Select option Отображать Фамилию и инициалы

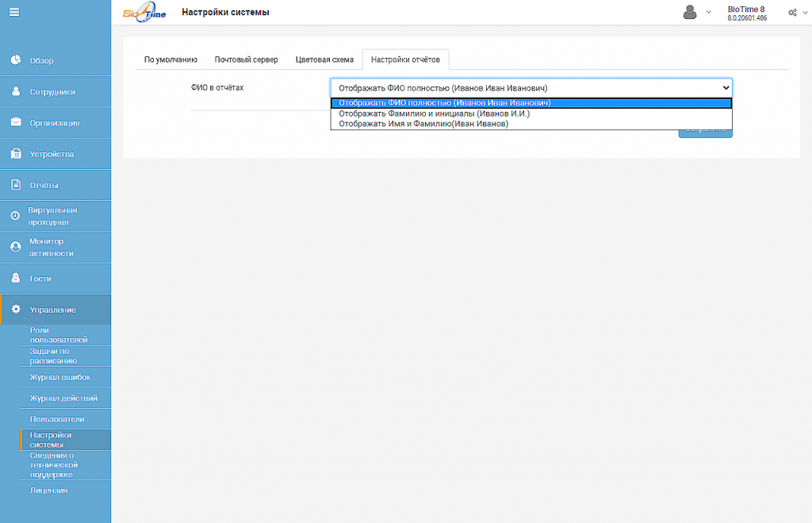(x=531, y=113)
